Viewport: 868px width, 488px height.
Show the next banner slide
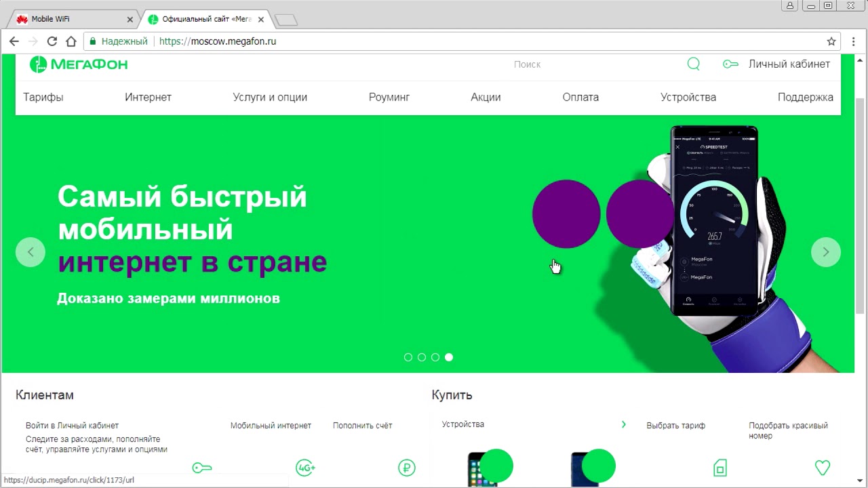(826, 252)
